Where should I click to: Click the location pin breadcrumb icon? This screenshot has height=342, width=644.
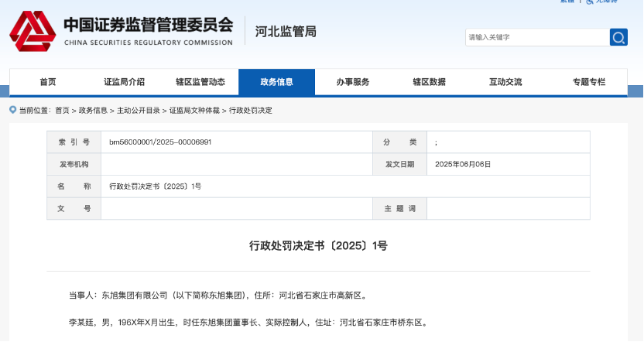(13, 110)
